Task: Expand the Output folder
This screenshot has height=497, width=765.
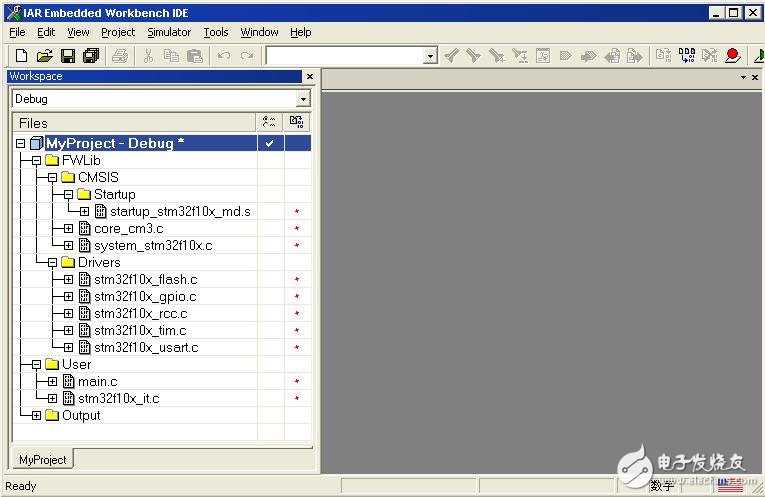Action: coord(37,416)
